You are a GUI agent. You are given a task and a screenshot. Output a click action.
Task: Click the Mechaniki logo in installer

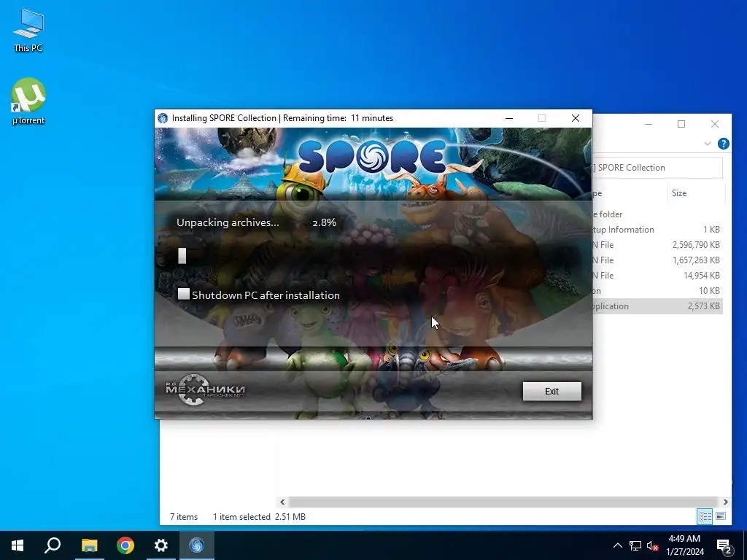click(205, 389)
